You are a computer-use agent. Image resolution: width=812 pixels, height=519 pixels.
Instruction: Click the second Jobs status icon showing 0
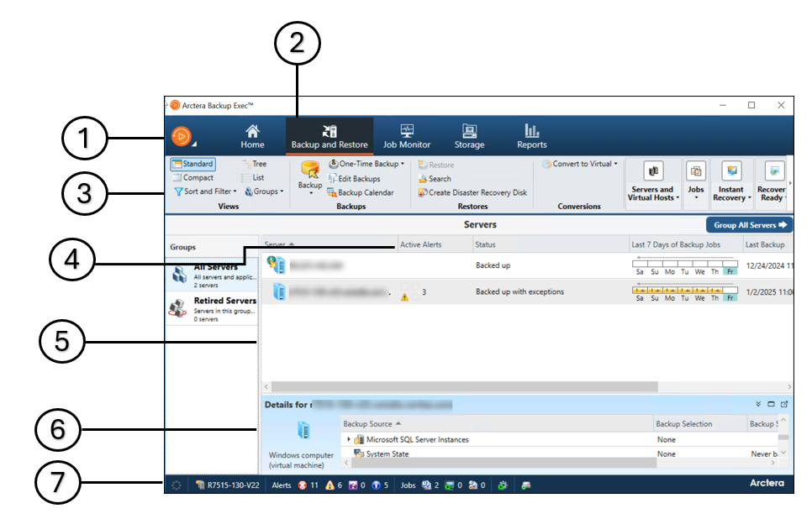point(450,485)
